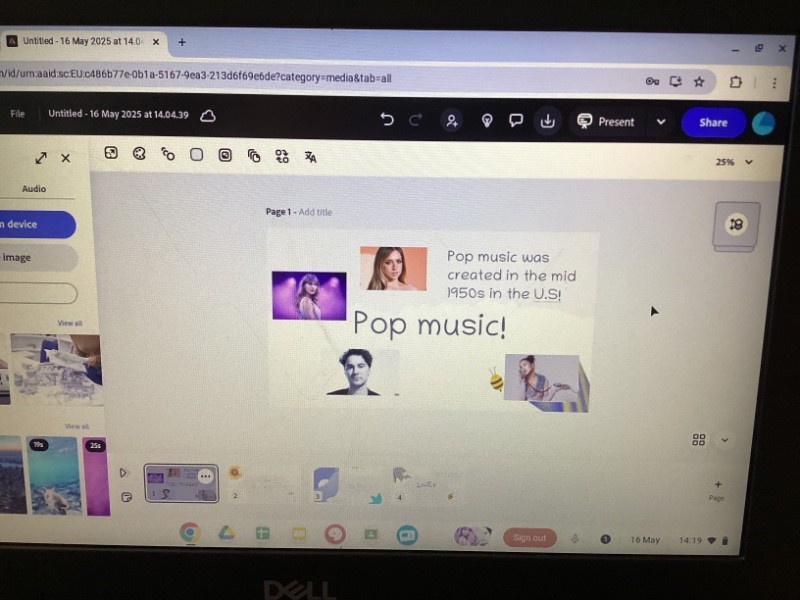Open invite collaborators icon
The height and width of the screenshot is (600, 800).
(452, 121)
